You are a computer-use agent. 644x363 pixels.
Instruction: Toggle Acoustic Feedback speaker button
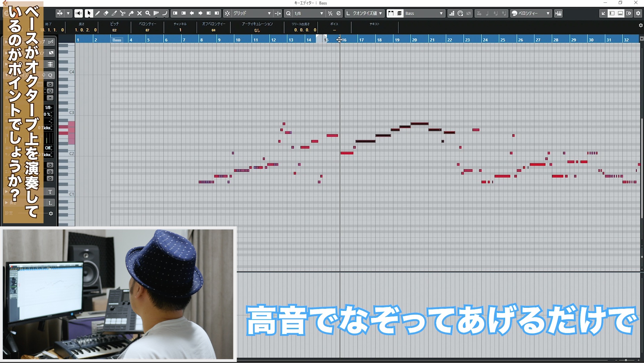[x=79, y=13]
